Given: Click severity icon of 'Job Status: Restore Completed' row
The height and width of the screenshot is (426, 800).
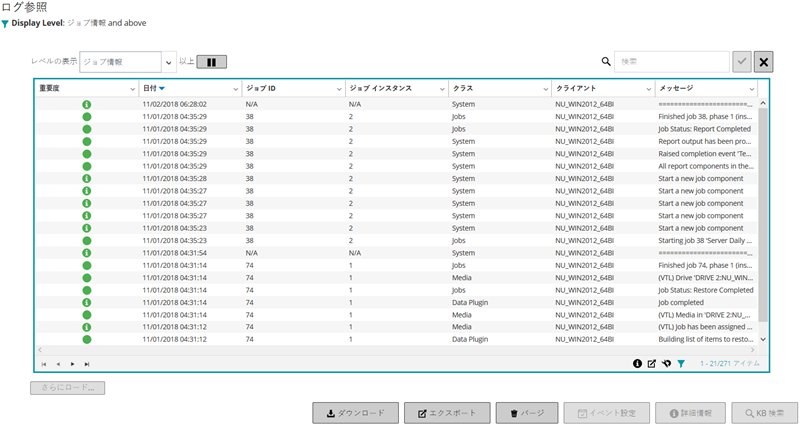Looking at the screenshot, I should tap(87, 290).
